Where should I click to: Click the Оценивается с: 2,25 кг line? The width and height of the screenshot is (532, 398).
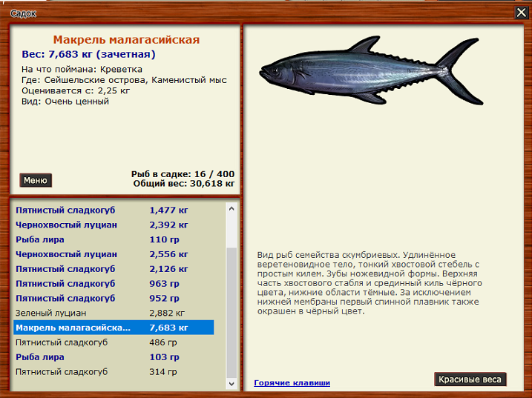click(x=76, y=91)
